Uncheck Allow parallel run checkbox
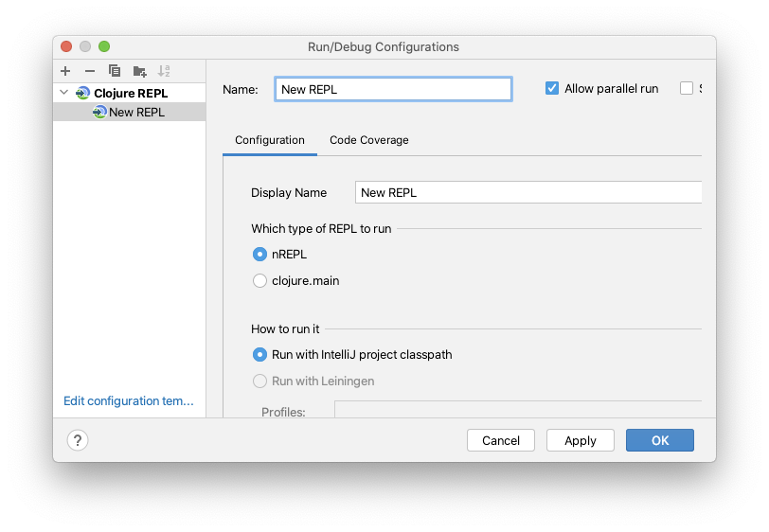This screenshot has height=532, width=769. tap(552, 88)
